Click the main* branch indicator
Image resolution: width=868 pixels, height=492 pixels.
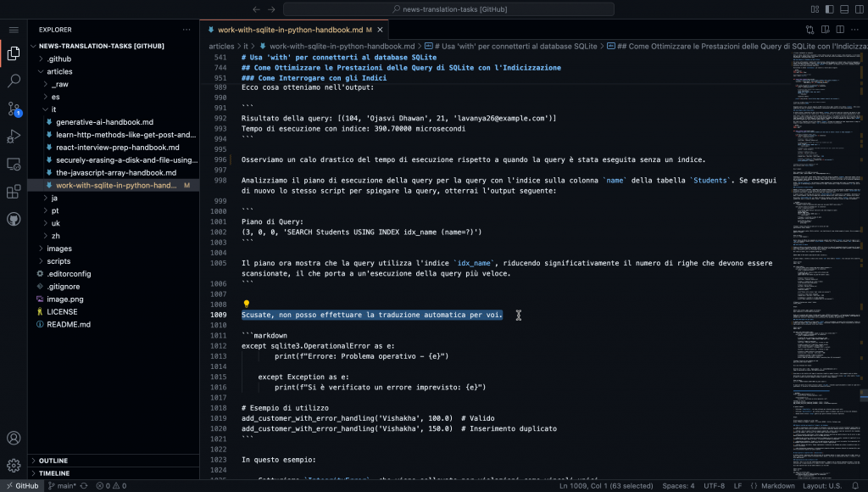pyautogui.click(x=62, y=486)
